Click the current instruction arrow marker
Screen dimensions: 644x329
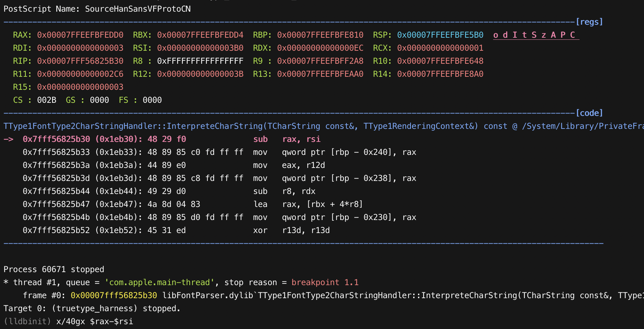click(9, 139)
